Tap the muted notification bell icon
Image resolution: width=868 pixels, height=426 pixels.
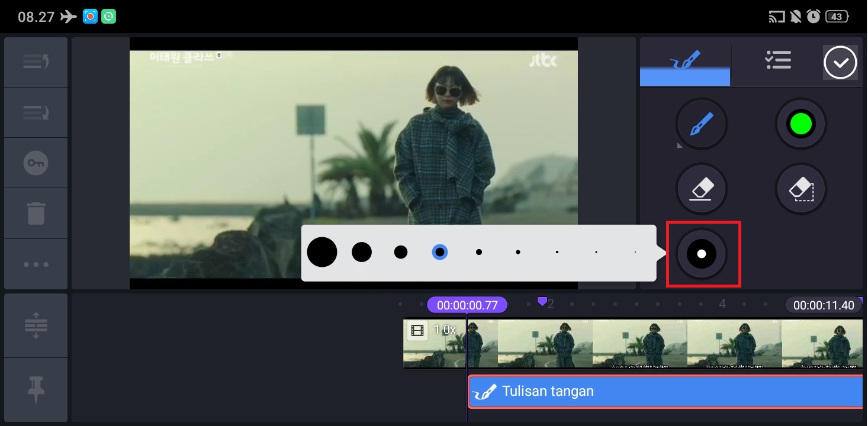coord(796,17)
